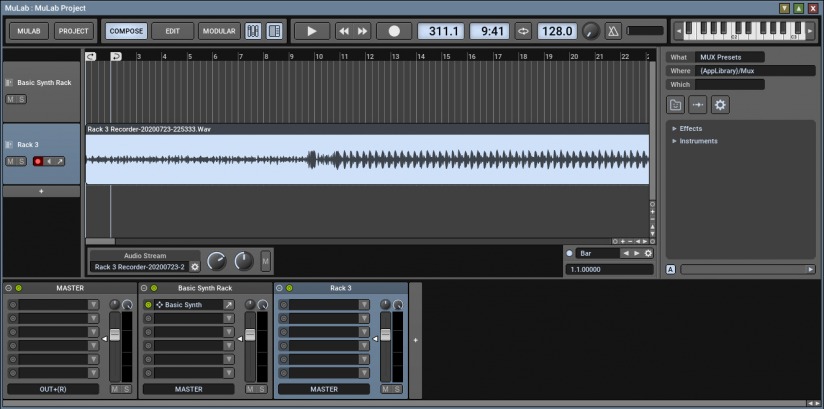Mute the Rack 3 track
Image resolution: width=824 pixels, height=409 pixels.
[x=11, y=161]
